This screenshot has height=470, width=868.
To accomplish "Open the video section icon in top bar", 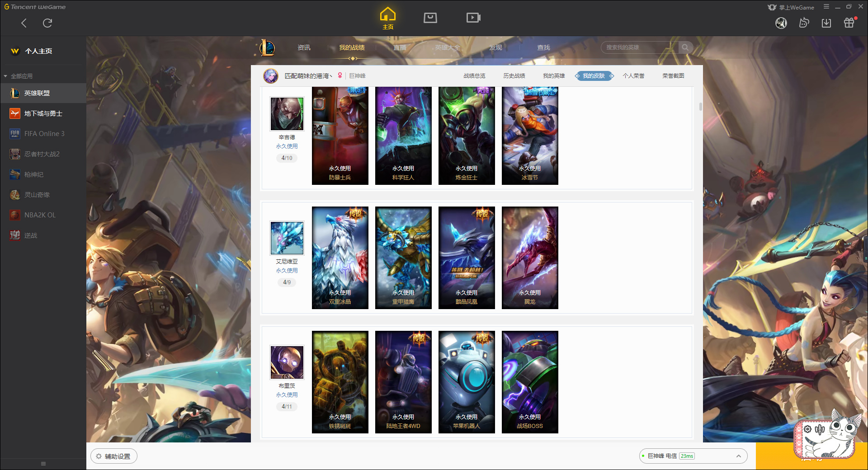I will (x=473, y=18).
